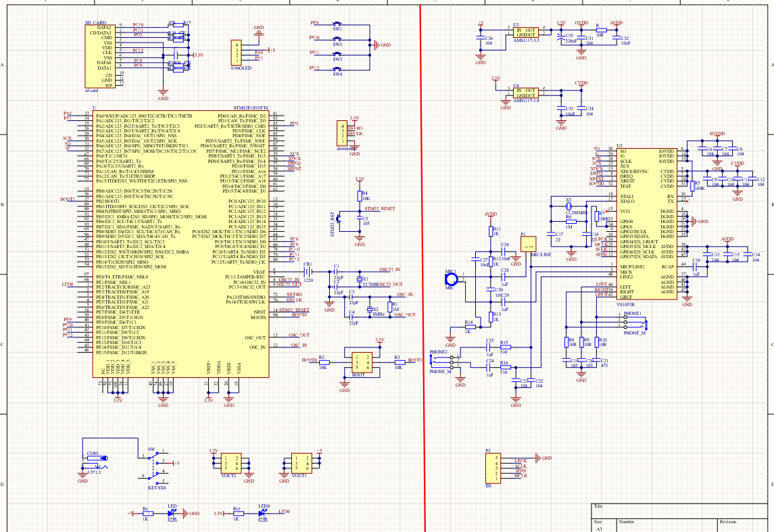Select the 10R resistor feeding AVDD

[x=600, y=30]
